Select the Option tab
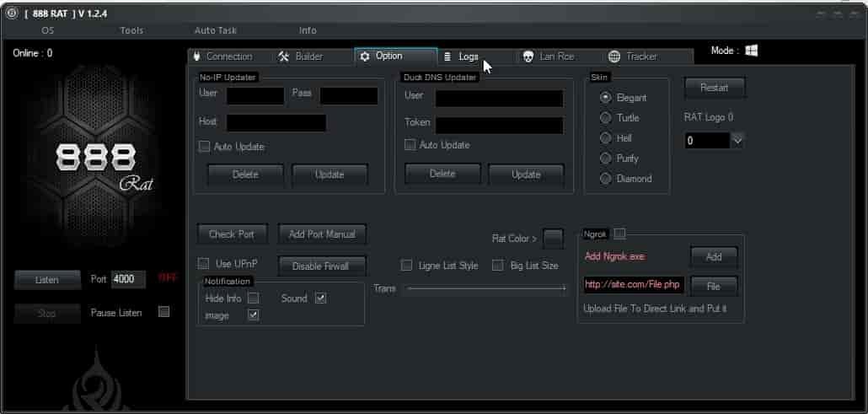868x414 pixels. [x=395, y=56]
